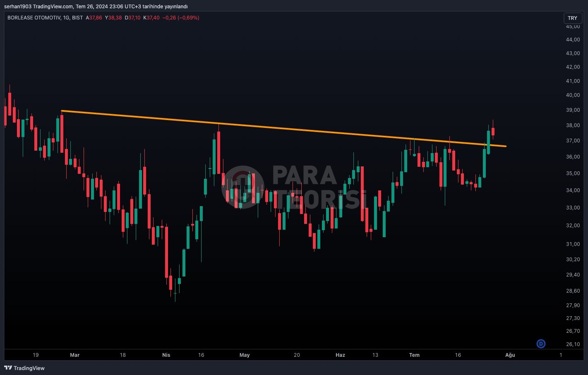Click the Tem month label on time axis
Image resolution: width=588 pixels, height=375 pixels.
pyautogui.click(x=414, y=355)
